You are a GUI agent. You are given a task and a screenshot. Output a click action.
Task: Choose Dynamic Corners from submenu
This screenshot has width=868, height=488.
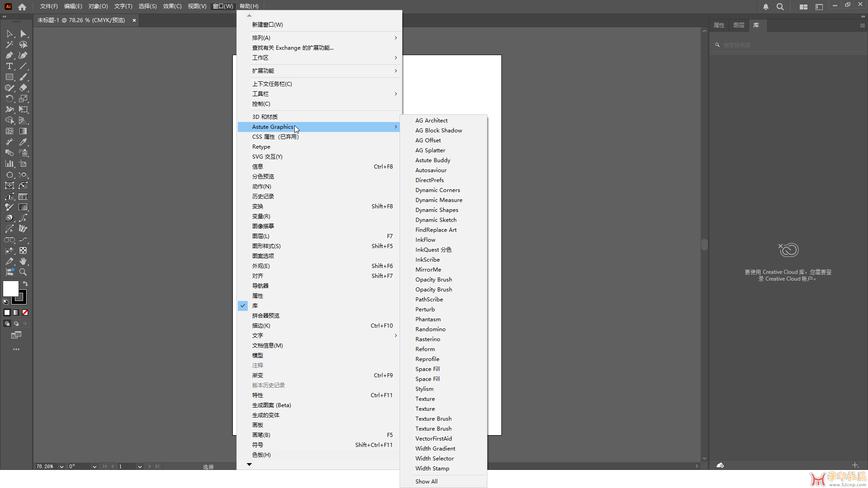(x=443, y=190)
